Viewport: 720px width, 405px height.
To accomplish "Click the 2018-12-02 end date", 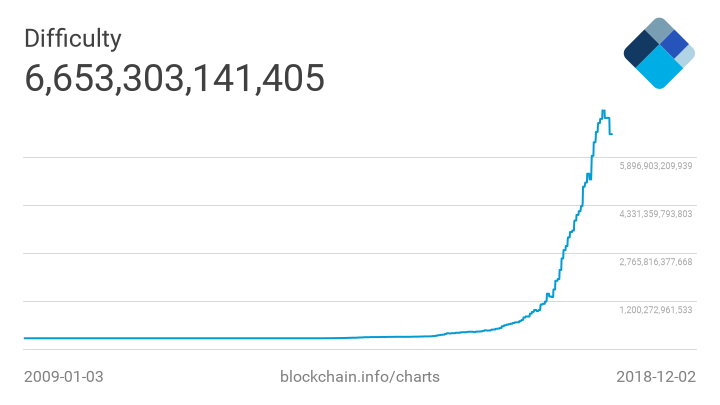I will (655, 377).
